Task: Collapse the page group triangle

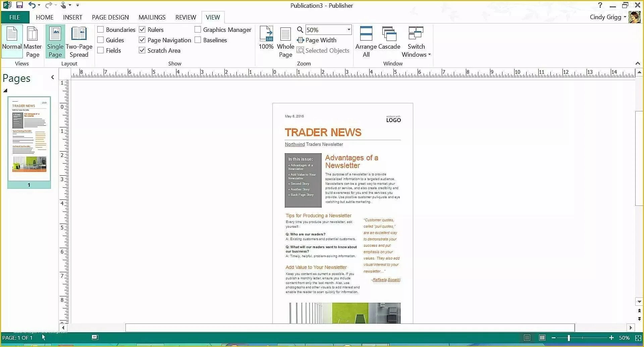Action: (x=5, y=91)
